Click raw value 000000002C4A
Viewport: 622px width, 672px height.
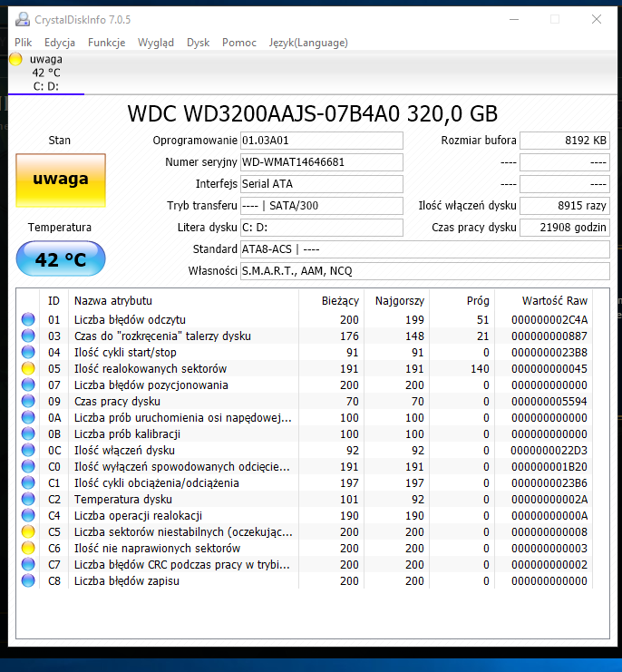pyautogui.click(x=549, y=320)
